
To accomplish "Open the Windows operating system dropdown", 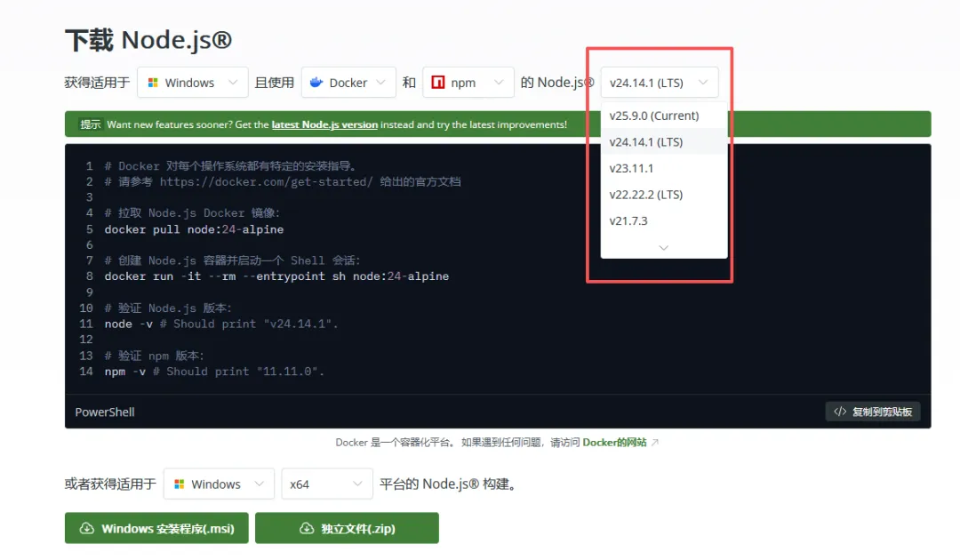I will click(192, 83).
